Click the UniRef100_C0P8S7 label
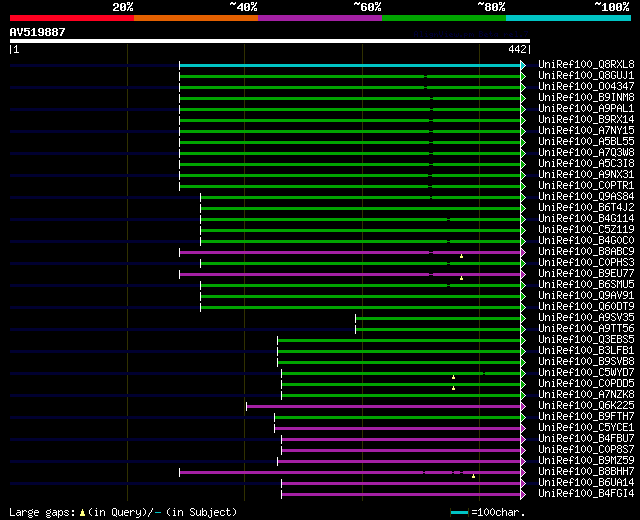 coord(586,450)
